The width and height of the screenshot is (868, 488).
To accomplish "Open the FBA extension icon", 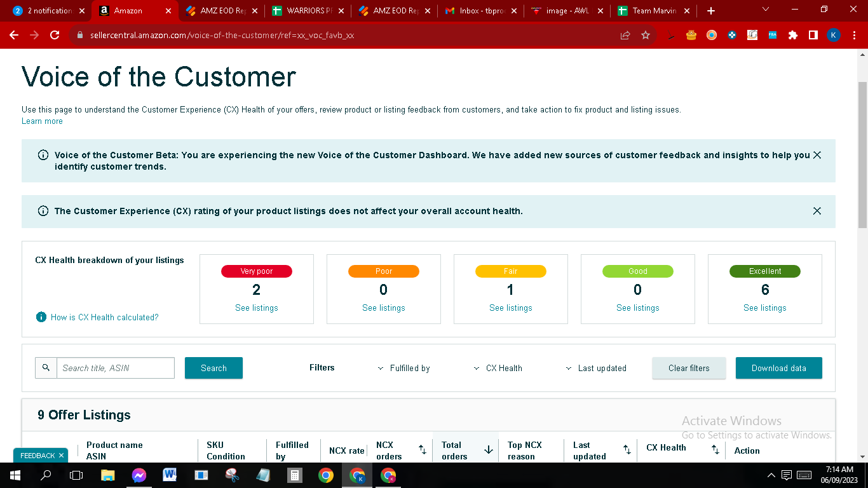I will (773, 35).
